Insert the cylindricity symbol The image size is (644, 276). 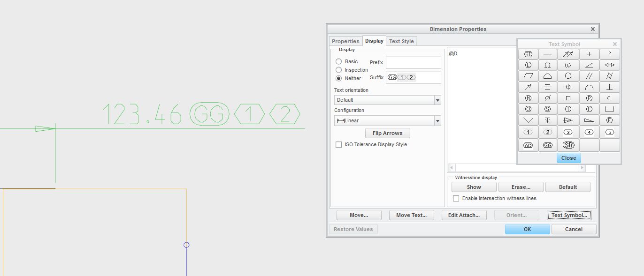[x=609, y=76]
